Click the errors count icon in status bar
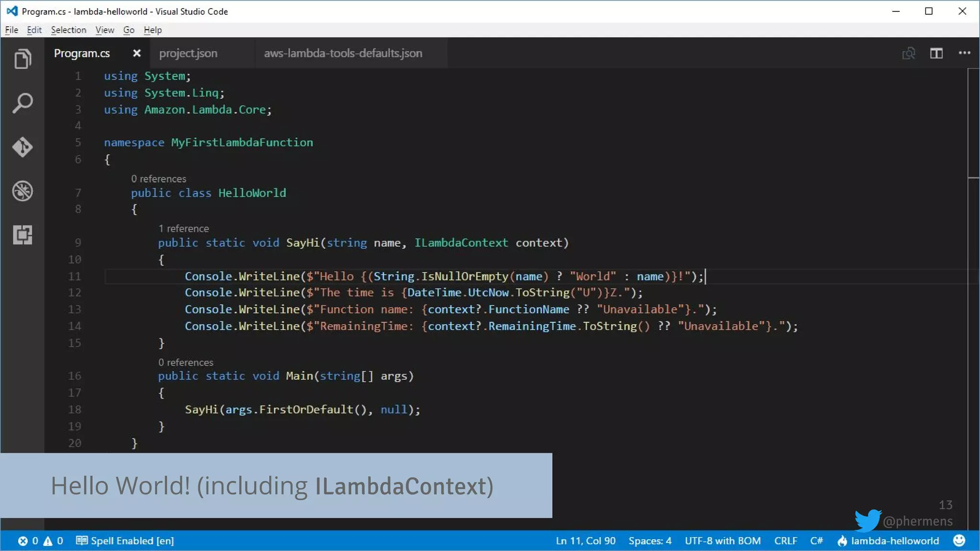Viewport: 980px width, 551px height. 23,541
